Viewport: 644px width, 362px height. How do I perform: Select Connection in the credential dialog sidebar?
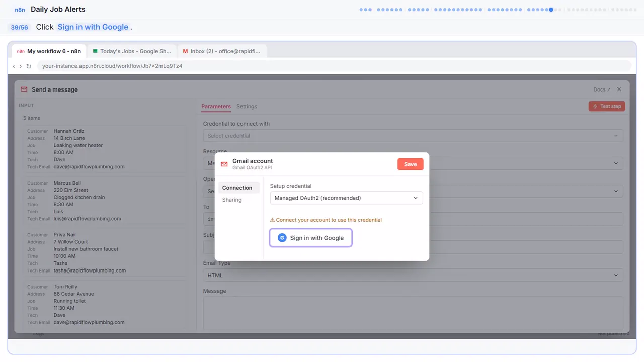[239, 188]
